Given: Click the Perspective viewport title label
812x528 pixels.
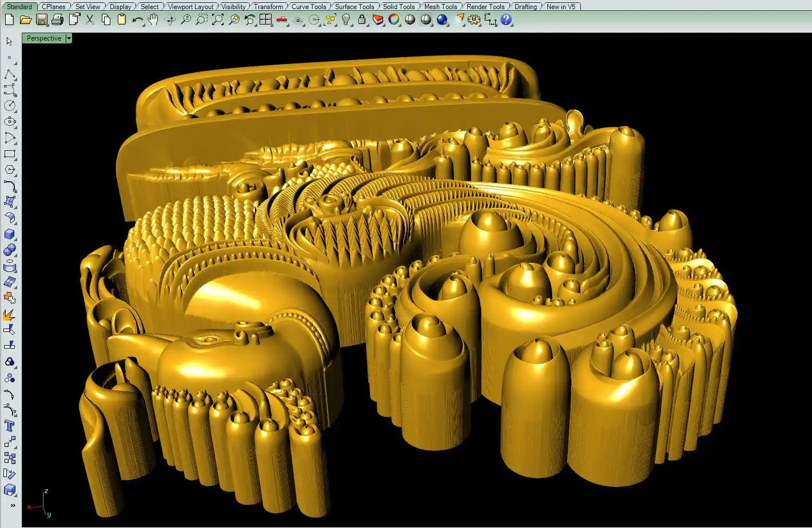Looking at the screenshot, I should point(44,38).
